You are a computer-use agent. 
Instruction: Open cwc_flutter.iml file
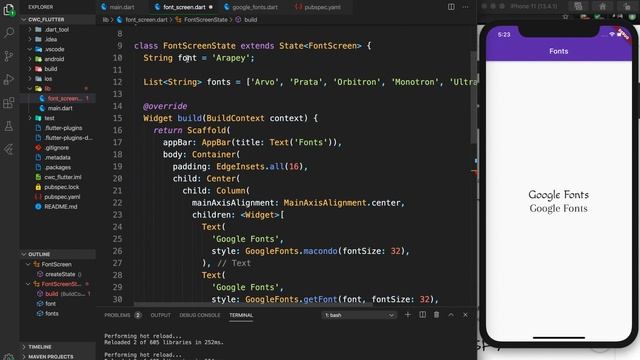click(x=58, y=177)
